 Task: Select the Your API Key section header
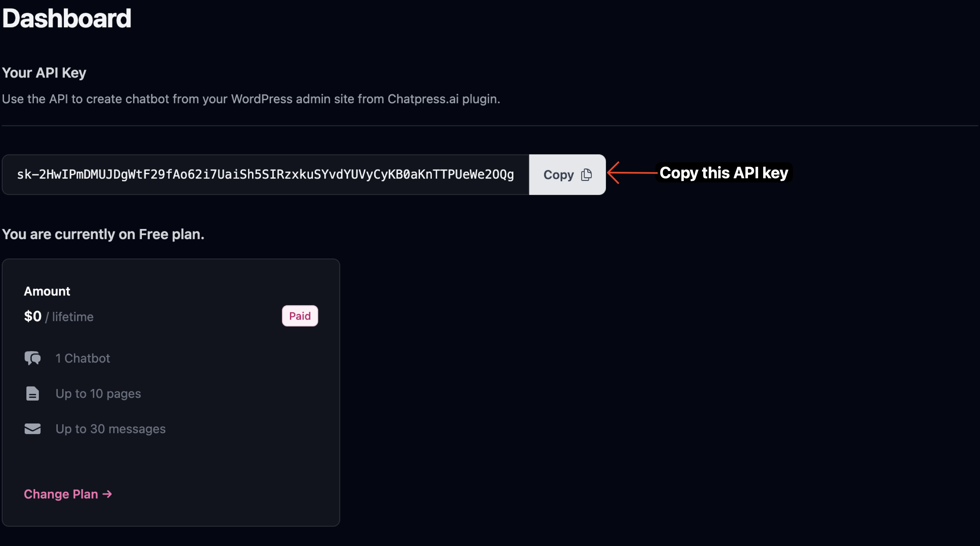(44, 73)
